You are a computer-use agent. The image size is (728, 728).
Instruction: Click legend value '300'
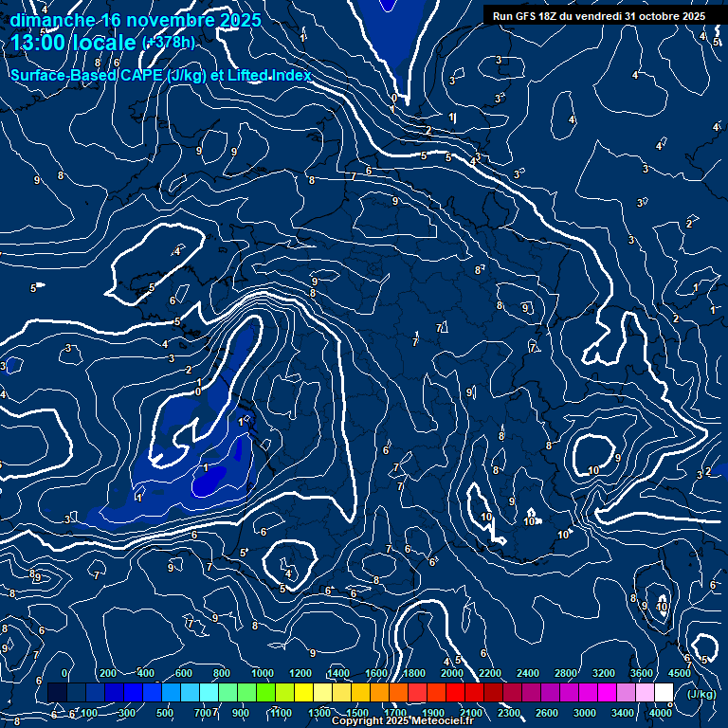tap(127, 713)
